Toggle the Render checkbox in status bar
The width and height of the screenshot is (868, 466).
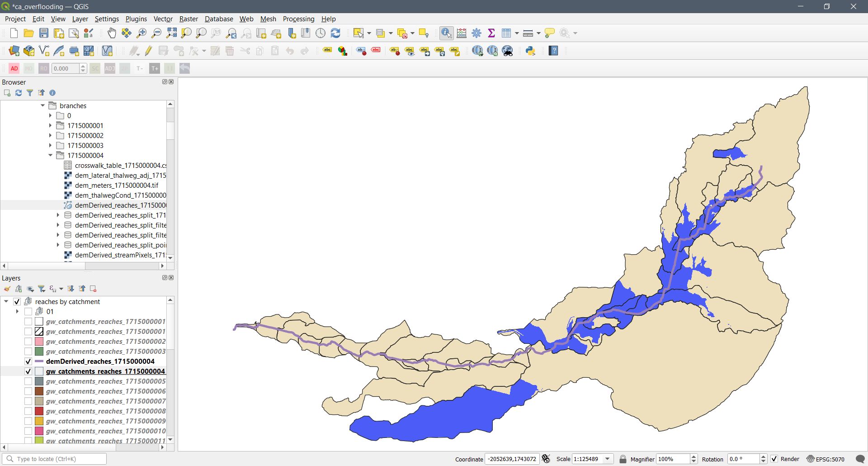tap(774, 459)
